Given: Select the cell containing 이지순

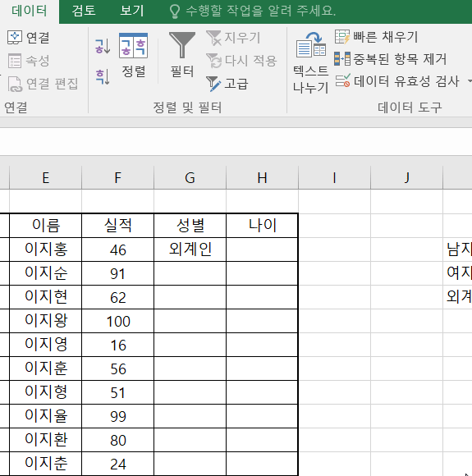Looking at the screenshot, I should click(46, 273).
